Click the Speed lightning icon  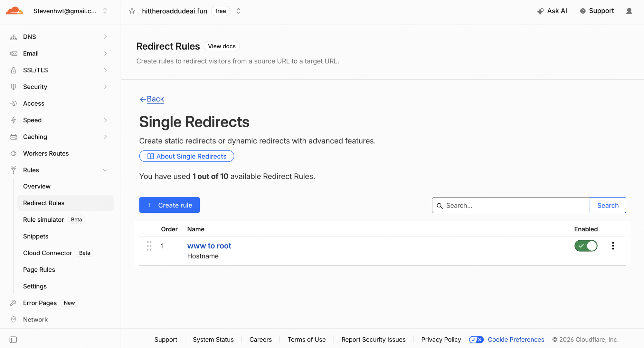tap(14, 120)
